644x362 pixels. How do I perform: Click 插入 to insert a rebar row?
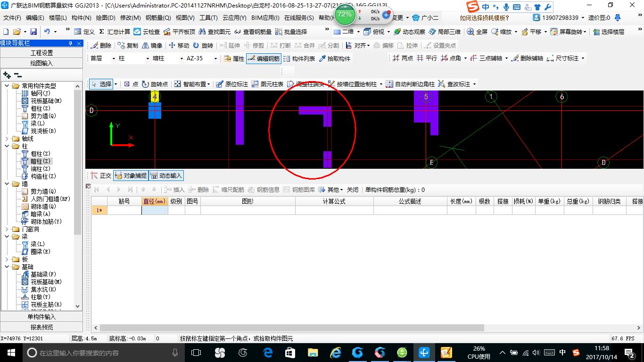(175, 190)
